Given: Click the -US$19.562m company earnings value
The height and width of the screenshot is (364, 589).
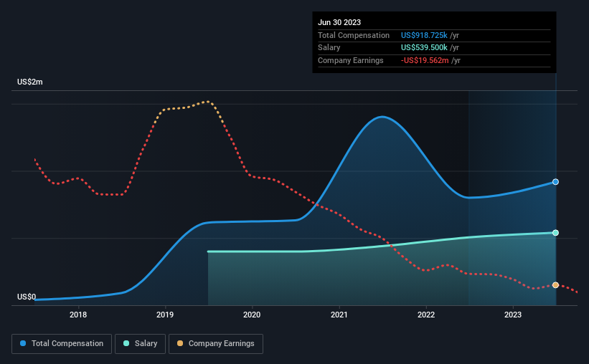Looking at the screenshot, I should click(425, 60).
